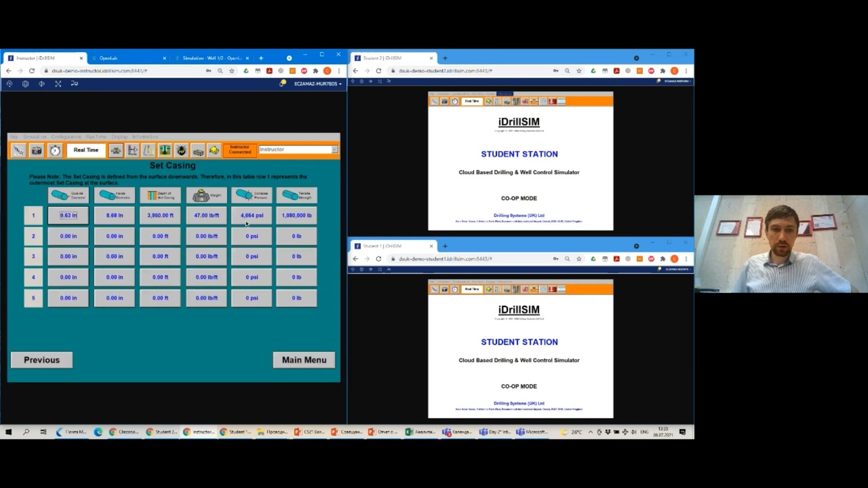
Task: Click the Collapse Pressure column header
Action: click(252, 195)
